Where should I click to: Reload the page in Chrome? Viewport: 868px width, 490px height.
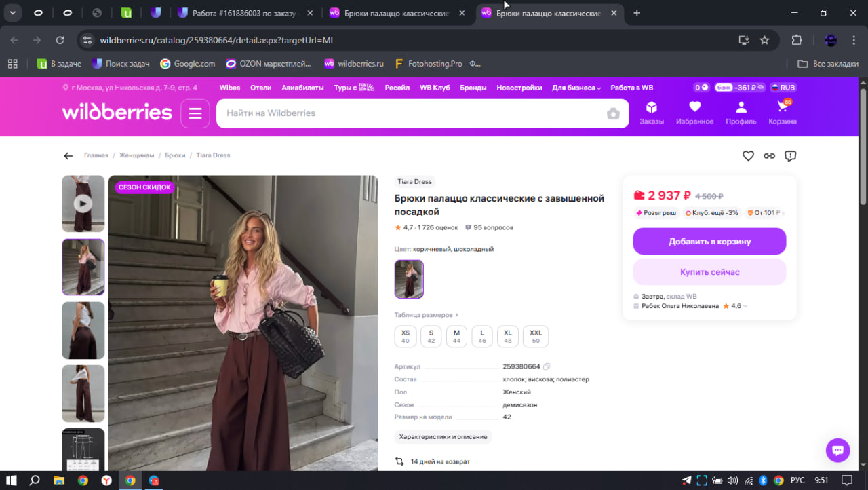point(60,40)
